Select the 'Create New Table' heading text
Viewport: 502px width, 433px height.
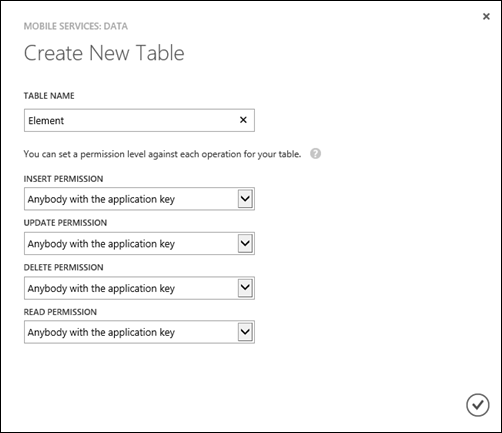point(104,53)
